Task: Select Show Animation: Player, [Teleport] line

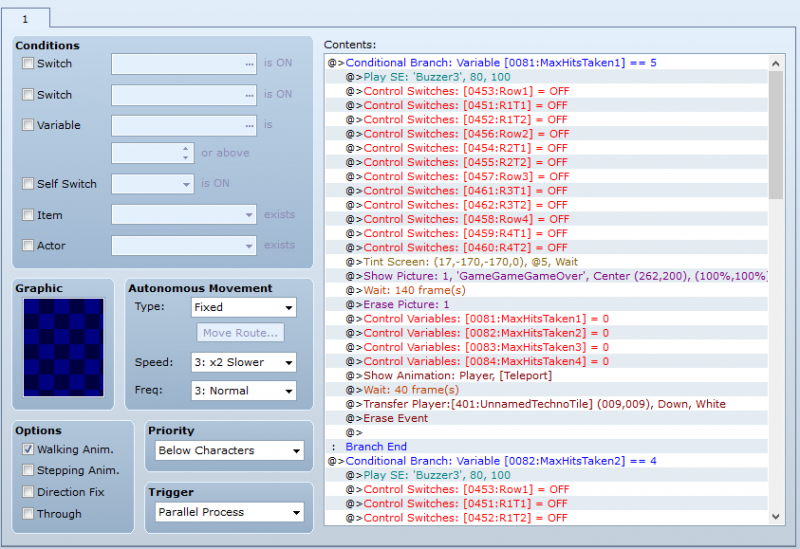Action: 547,376
